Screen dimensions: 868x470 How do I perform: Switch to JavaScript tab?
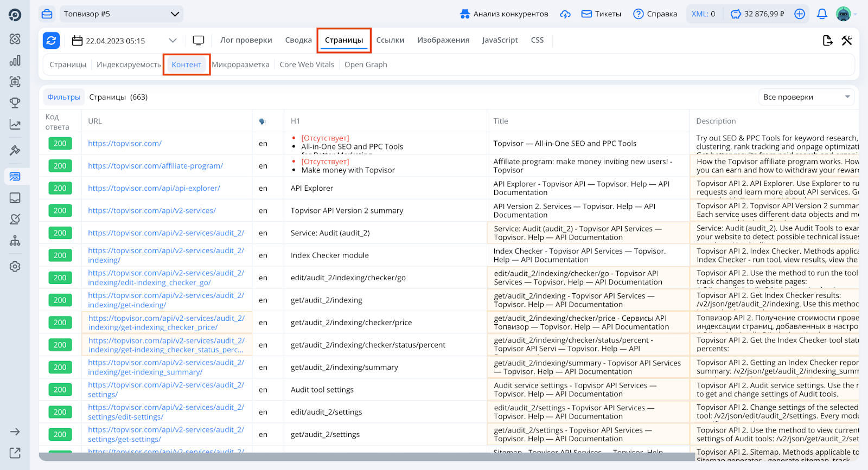click(x=500, y=40)
